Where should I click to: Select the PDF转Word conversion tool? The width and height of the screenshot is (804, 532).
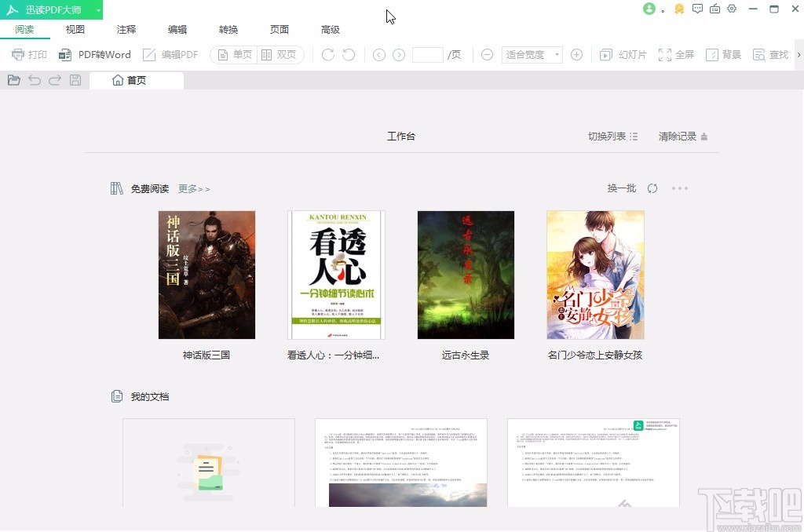[x=94, y=54]
